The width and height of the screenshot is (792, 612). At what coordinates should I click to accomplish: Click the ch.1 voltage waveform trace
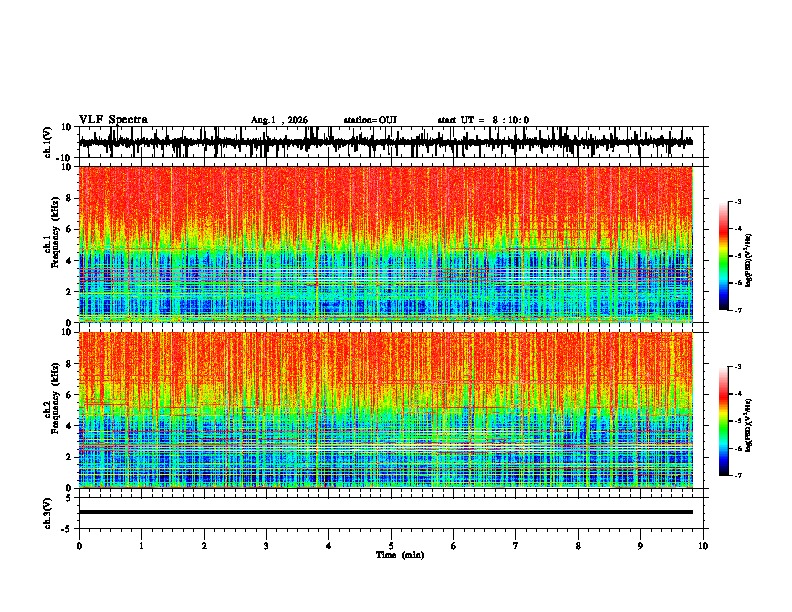tap(385, 142)
